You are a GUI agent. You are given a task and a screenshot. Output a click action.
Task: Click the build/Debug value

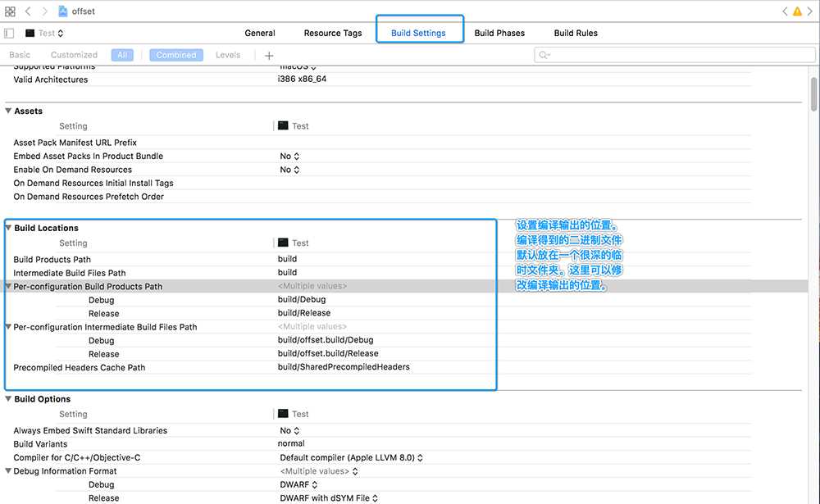[302, 300]
